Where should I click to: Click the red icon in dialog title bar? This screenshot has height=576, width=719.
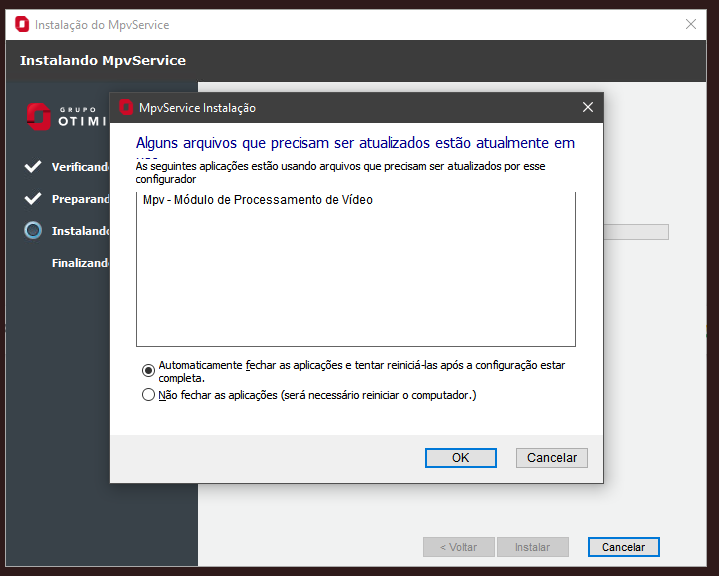click(126, 107)
